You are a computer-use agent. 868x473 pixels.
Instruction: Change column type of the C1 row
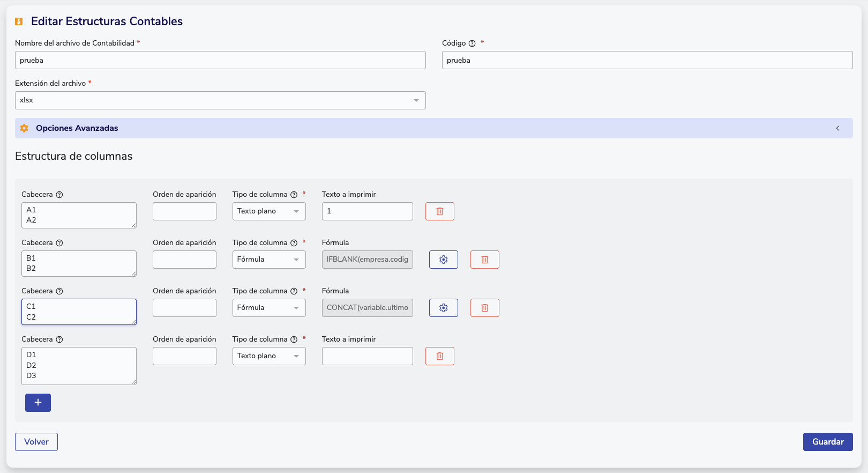pos(268,308)
